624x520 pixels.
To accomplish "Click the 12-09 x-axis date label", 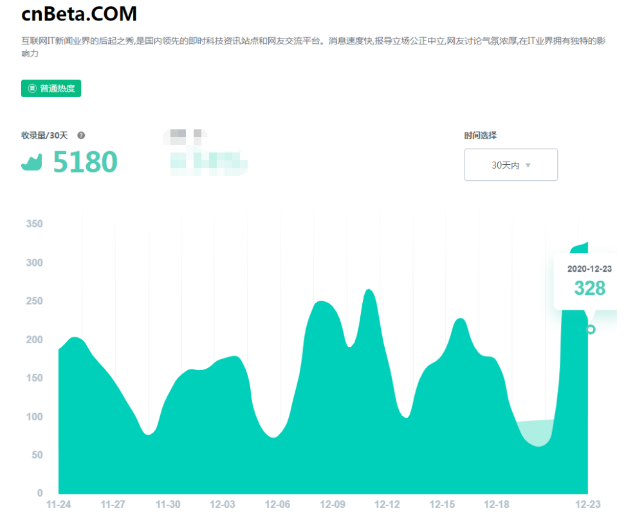I will (x=332, y=504).
